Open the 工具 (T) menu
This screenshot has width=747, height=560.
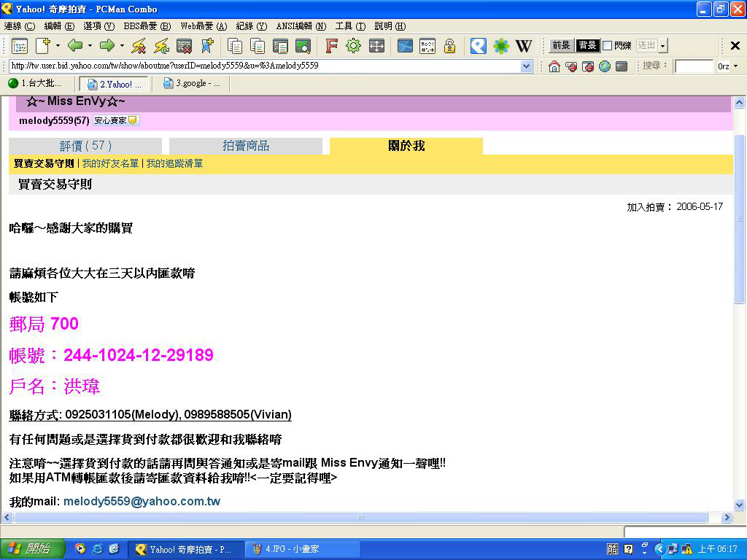coord(350,26)
